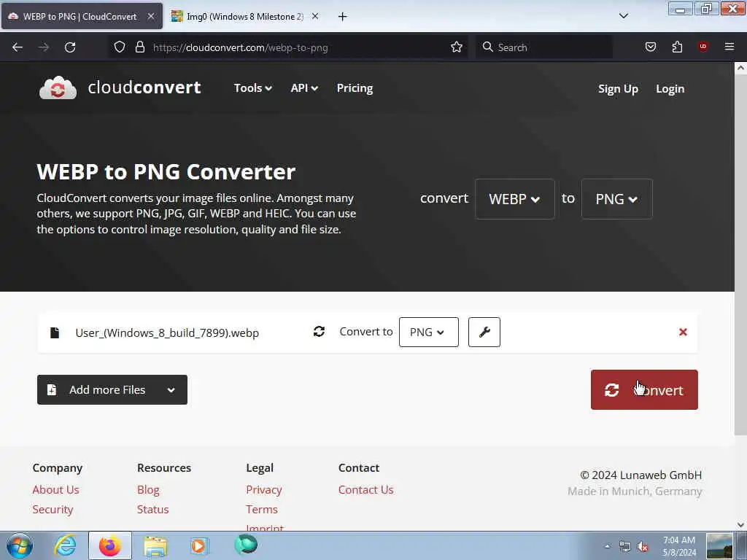
Task: Switch to the Img0 Windows 8 Milestone tab
Action: [x=244, y=16]
